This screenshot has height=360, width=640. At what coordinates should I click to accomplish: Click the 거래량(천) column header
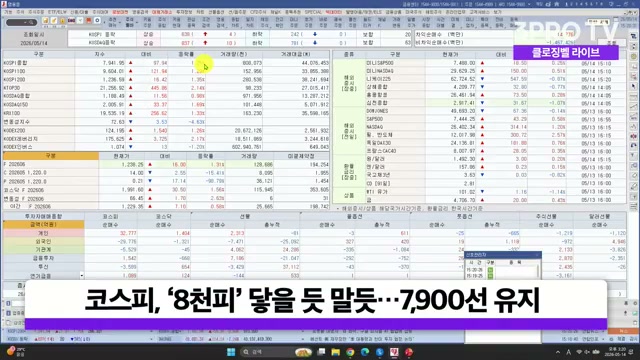pyautogui.click(x=234, y=54)
